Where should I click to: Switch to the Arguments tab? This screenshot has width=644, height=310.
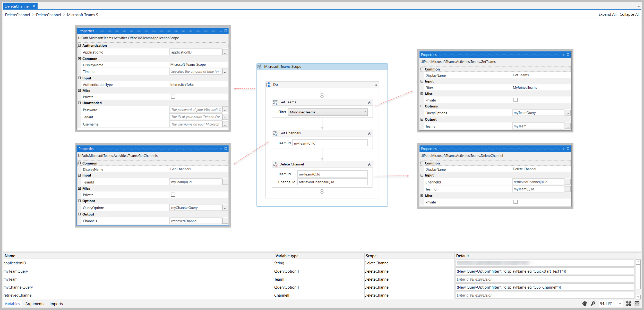point(35,304)
